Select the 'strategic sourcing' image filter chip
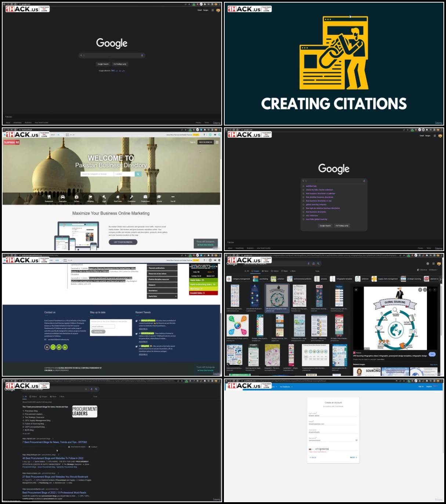The image size is (446, 504). (x=411, y=279)
